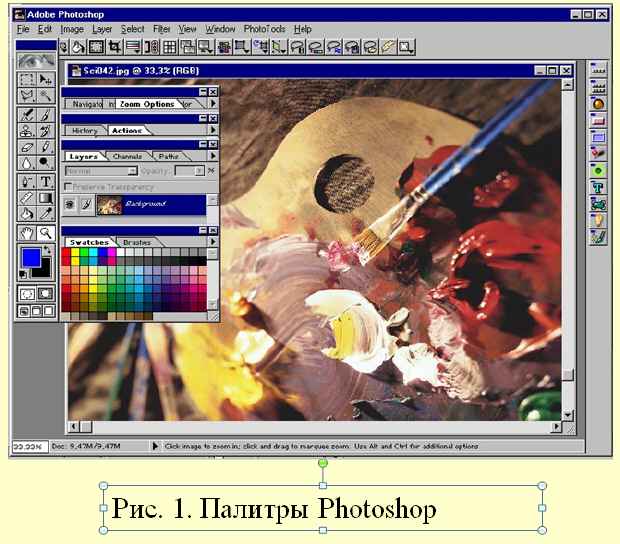Viewport: 620px width, 544px height.
Task: Select the Dodge tool
Action: pyautogui.click(x=45, y=163)
